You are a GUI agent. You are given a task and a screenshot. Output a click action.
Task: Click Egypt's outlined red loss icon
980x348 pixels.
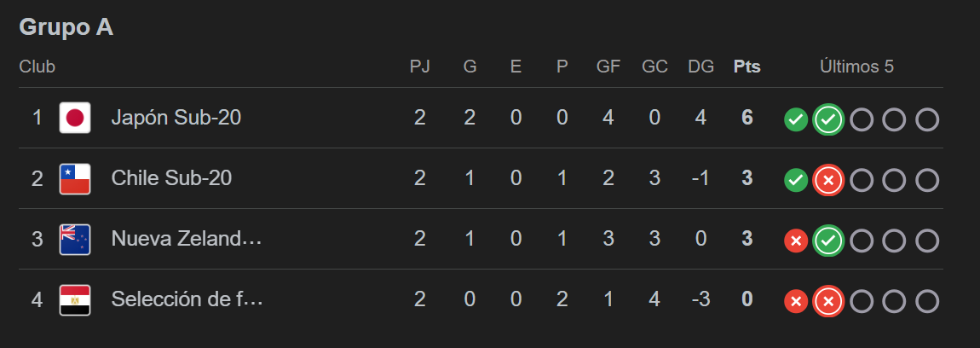828,302
